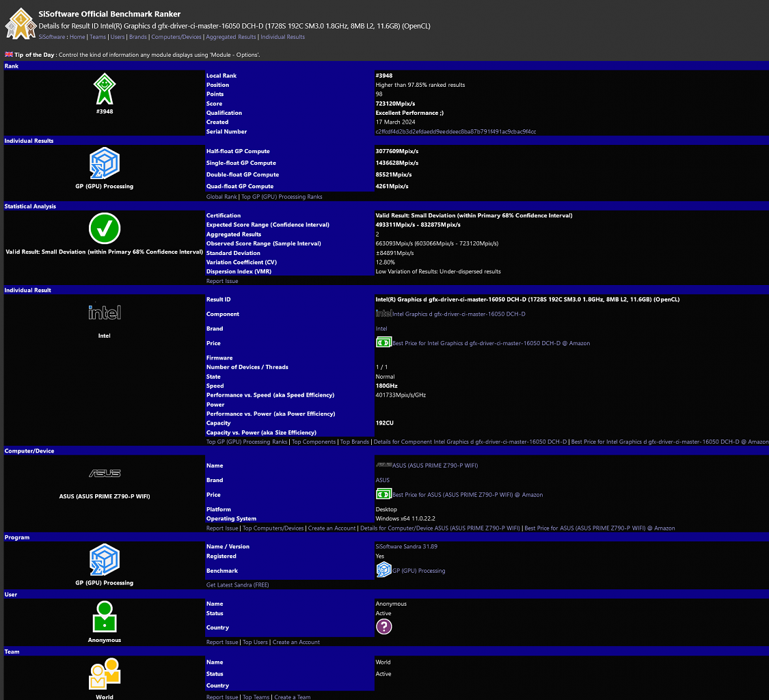Open Teams in header navigation
This screenshot has width=769, height=700.
[x=98, y=37]
